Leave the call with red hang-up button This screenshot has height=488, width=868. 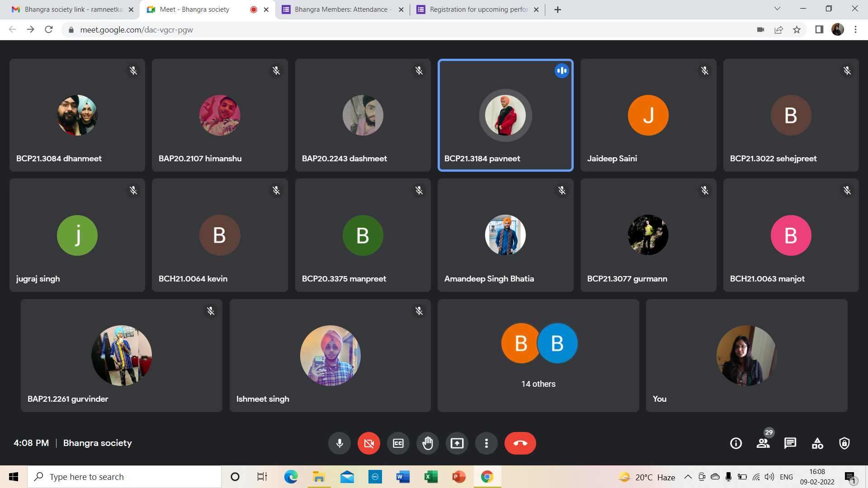520,443
